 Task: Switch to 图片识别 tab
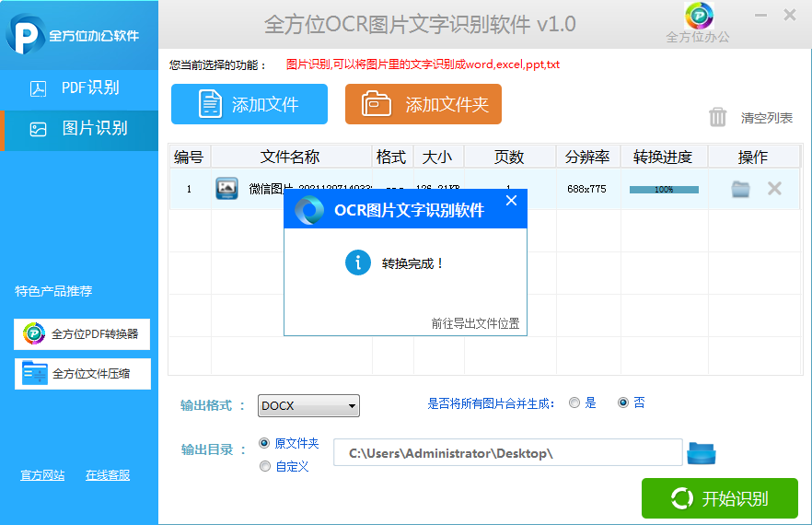click(79, 128)
